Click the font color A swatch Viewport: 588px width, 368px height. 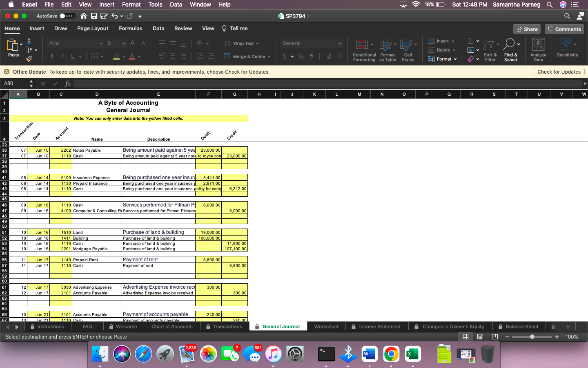132,56
